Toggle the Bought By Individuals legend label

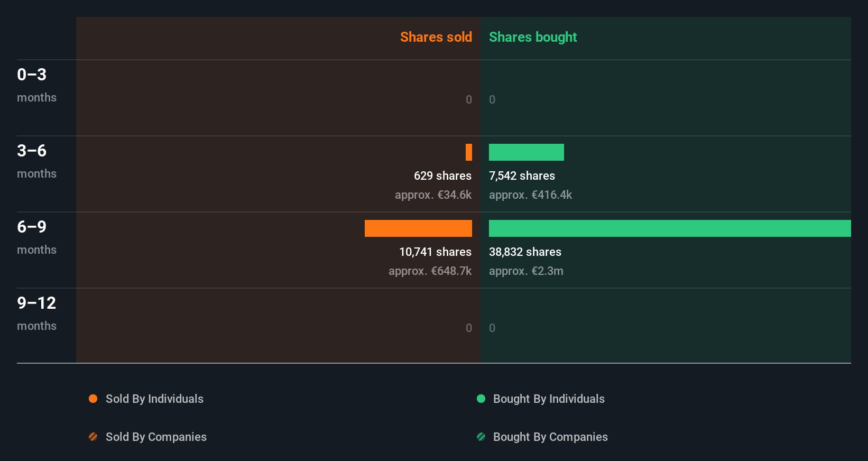[549, 399]
